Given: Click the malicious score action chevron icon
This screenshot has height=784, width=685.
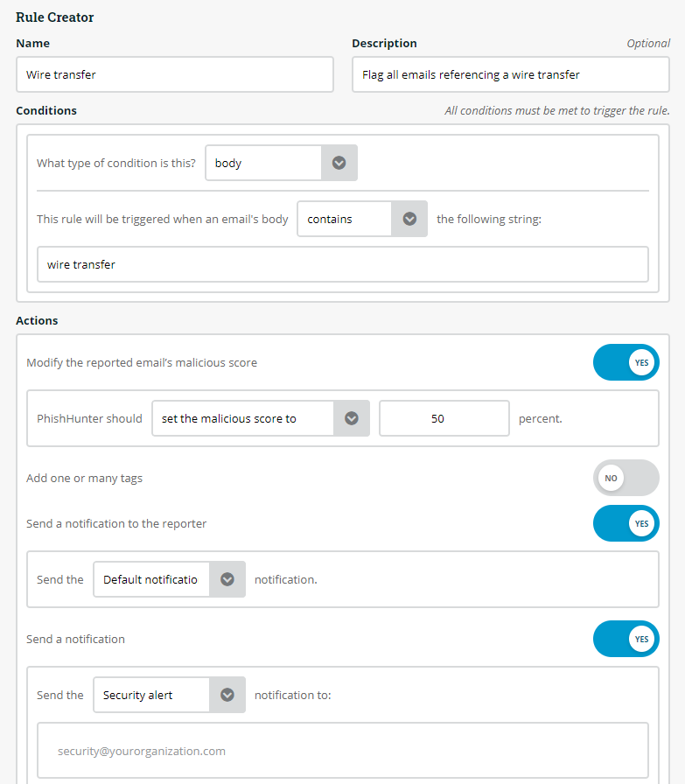Looking at the screenshot, I should pos(352,418).
